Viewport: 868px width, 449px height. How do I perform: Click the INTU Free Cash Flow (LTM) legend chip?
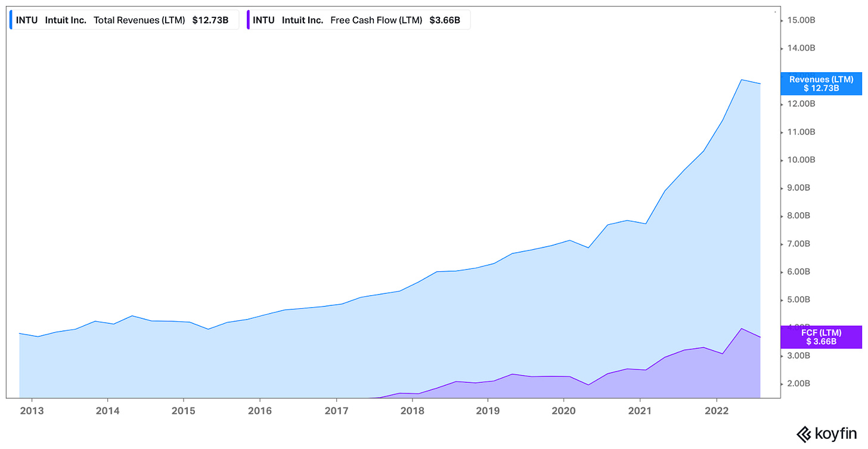[x=358, y=20]
